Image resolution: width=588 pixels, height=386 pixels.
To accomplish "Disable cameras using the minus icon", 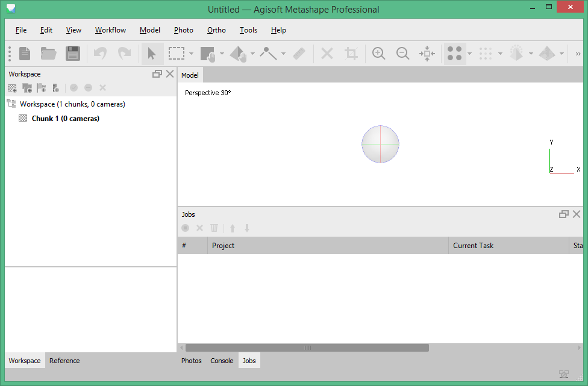I will 88,88.
